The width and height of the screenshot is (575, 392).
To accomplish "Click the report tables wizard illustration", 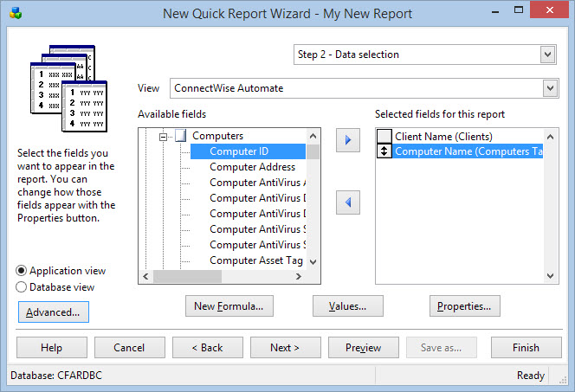I will tap(68, 88).
